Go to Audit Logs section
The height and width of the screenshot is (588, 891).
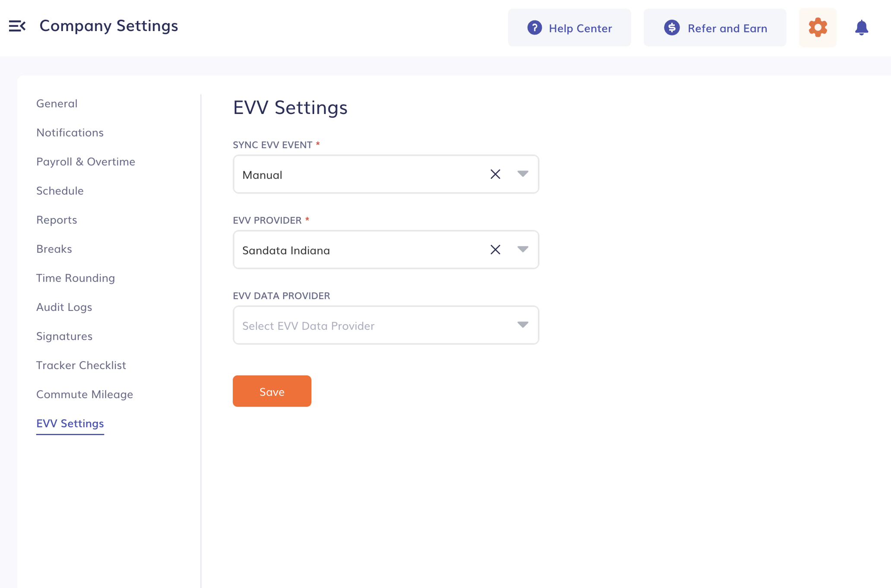point(64,307)
